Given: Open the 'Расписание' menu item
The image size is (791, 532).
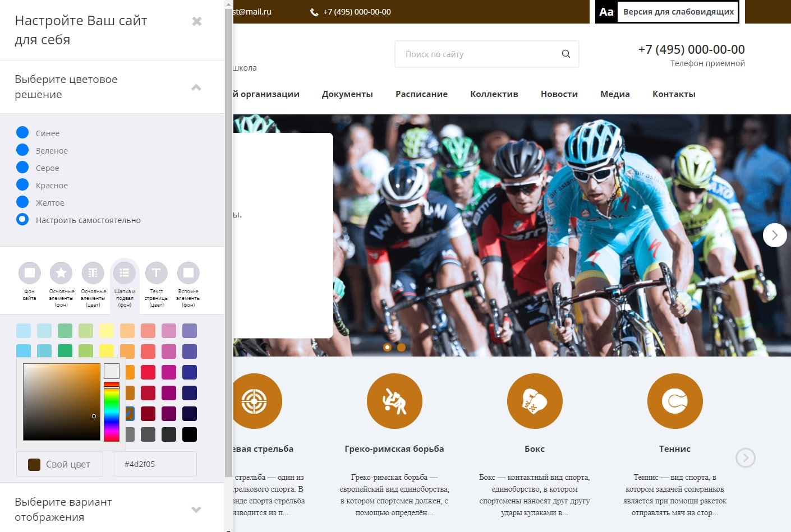Looking at the screenshot, I should [x=421, y=94].
